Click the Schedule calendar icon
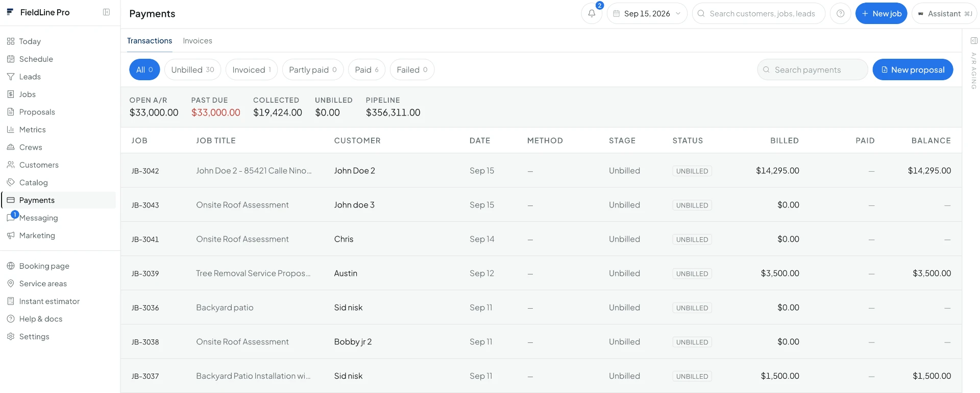The width and height of the screenshot is (980, 393). click(11, 59)
